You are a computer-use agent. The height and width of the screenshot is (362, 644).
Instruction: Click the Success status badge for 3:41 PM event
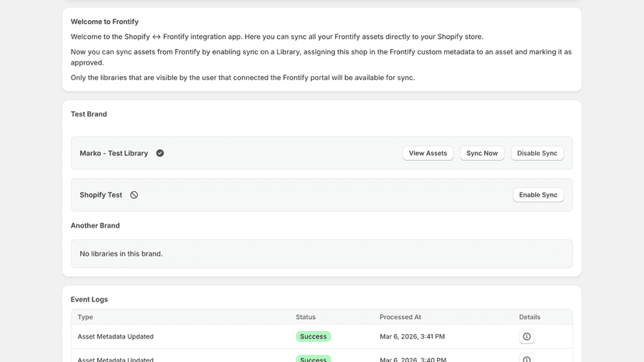point(313,336)
